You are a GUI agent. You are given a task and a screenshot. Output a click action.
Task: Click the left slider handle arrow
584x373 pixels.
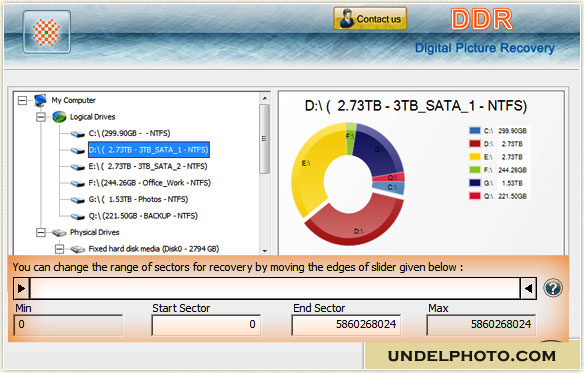coord(22,288)
